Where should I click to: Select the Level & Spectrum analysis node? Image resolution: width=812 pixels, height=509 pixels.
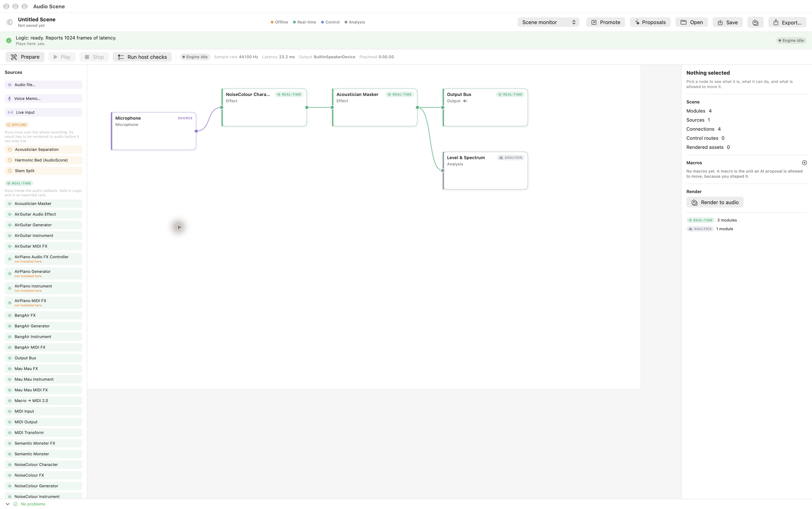point(485,171)
